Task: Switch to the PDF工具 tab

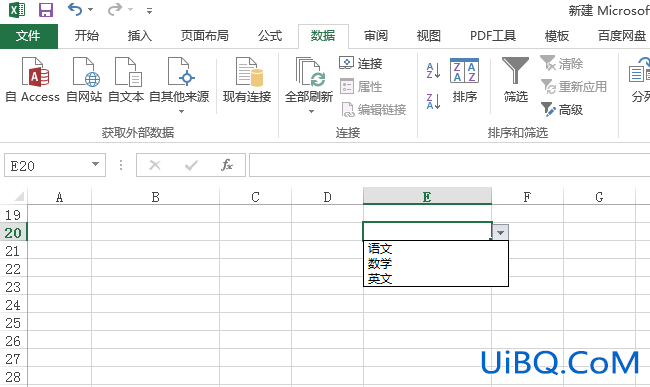Action: (x=493, y=36)
